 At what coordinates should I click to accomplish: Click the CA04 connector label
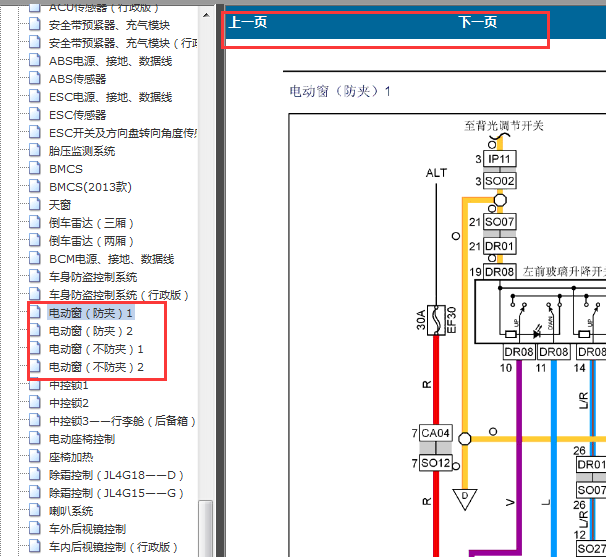[436, 433]
